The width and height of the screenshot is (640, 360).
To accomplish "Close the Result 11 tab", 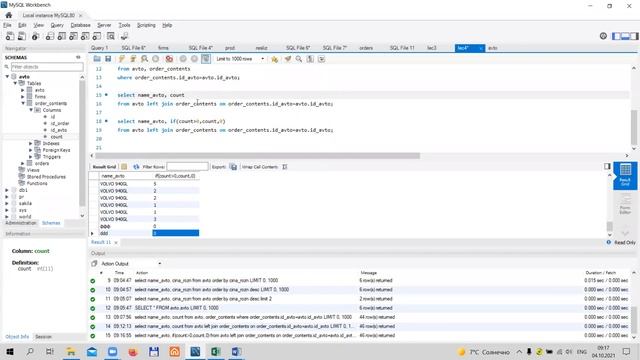I will pyautogui.click(x=116, y=242).
